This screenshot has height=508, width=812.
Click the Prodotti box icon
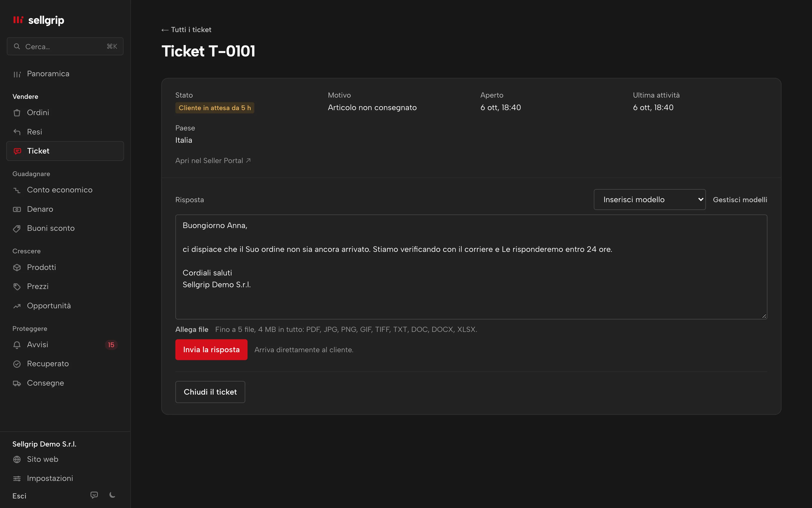pyautogui.click(x=17, y=267)
